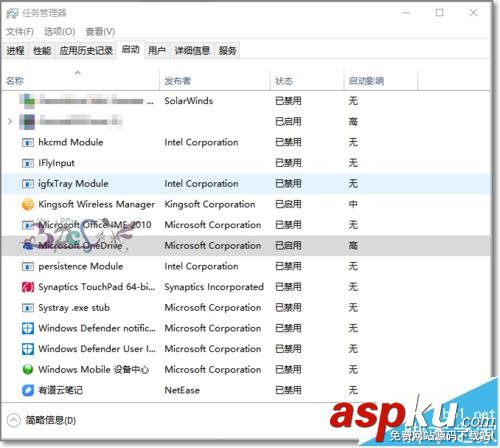The image size is (500, 448).
Task: Click the Kingsoft Corporation publisher cell
Action: (x=210, y=204)
